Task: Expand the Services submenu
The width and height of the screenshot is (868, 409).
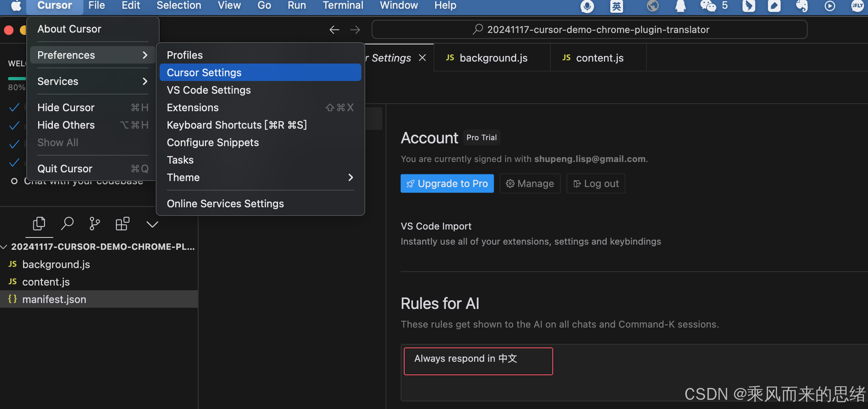Action: 93,81
